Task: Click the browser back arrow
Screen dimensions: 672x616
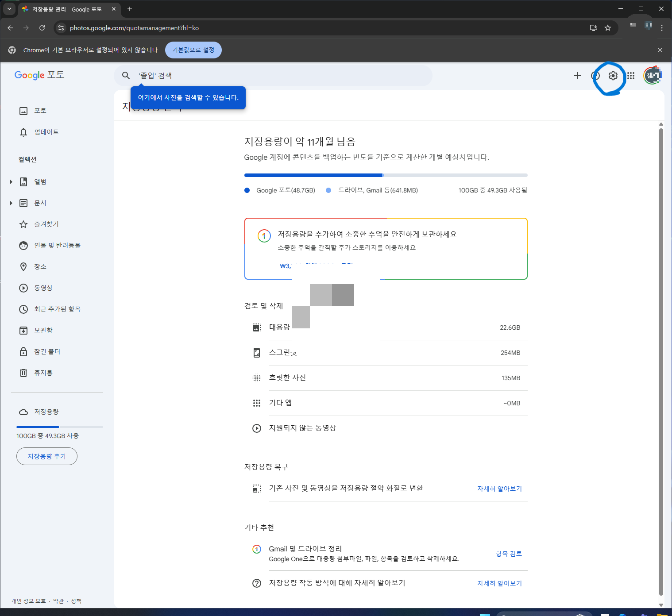Action: (x=10, y=28)
